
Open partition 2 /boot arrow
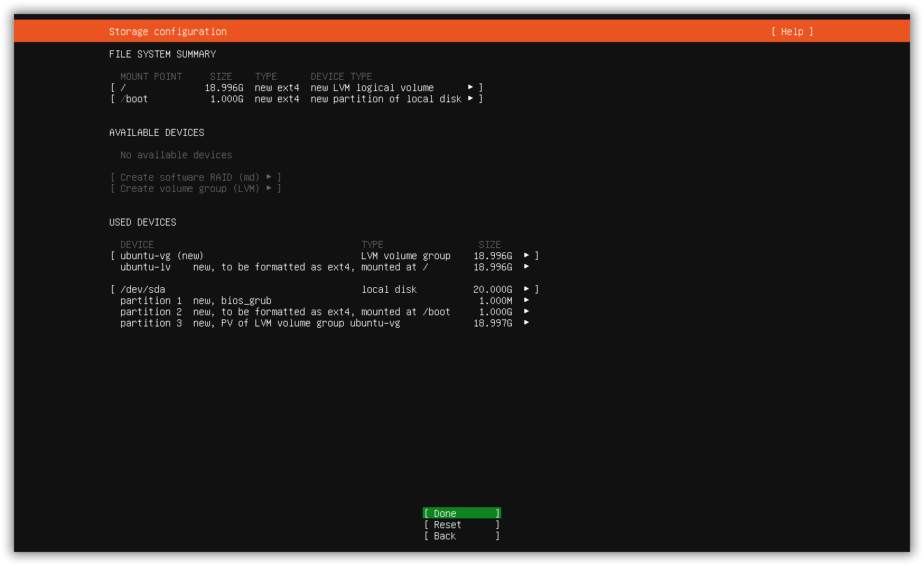pos(526,312)
